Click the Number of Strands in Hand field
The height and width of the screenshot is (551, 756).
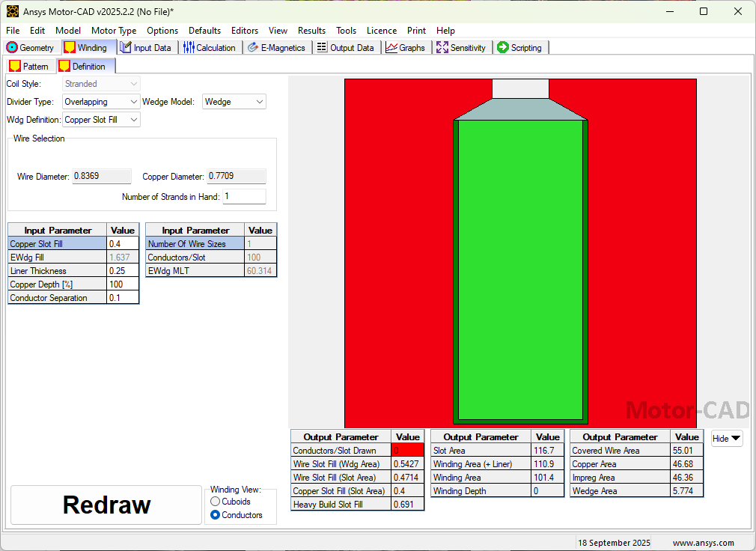click(244, 197)
